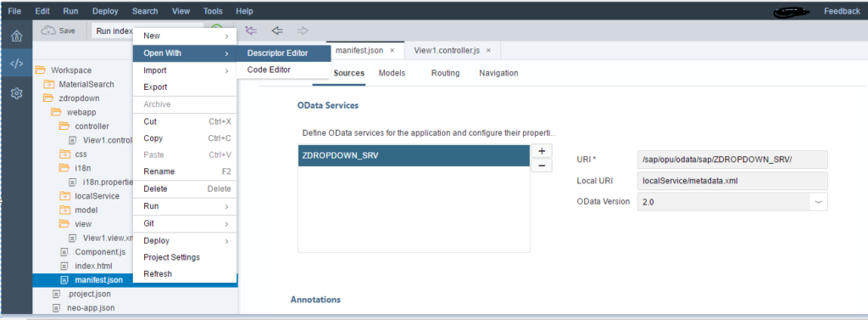The width and height of the screenshot is (868, 320).
Task: Choose Code Editor from submenu
Action: click(283, 70)
